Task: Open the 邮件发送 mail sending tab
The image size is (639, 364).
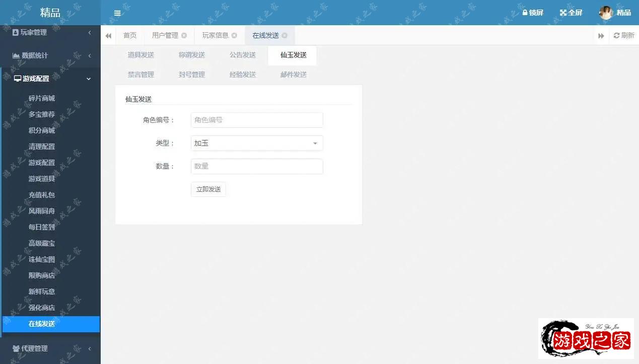Action: 293,74
